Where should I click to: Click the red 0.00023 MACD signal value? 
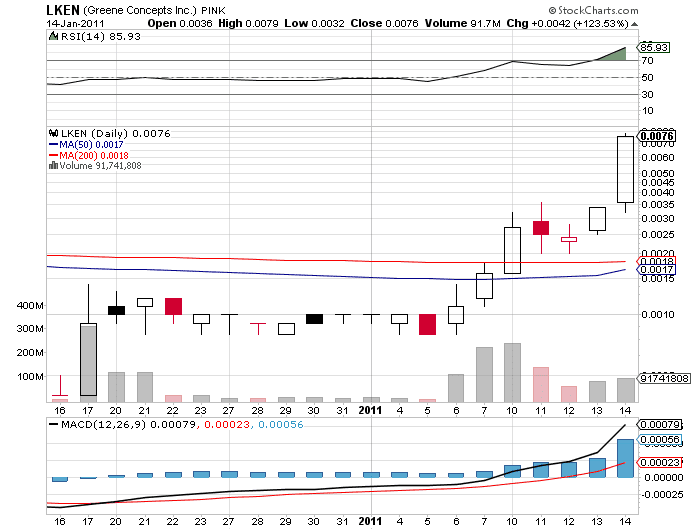pos(227,424)
